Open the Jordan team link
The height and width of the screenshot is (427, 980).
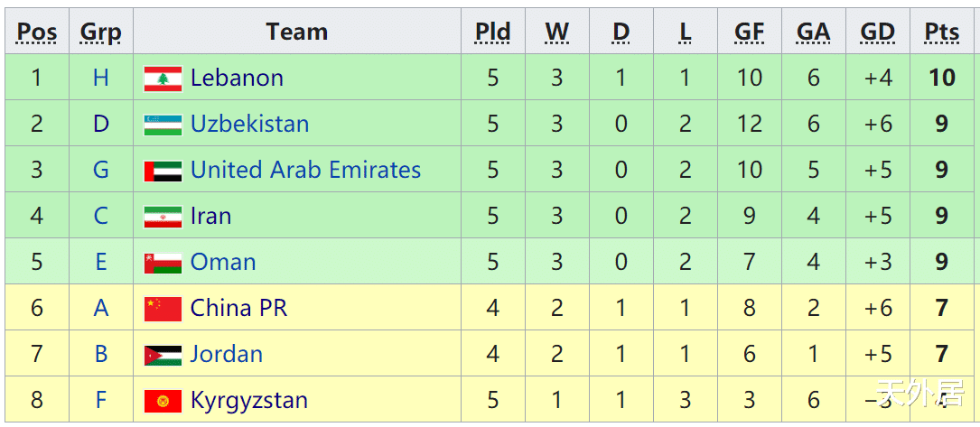(226, 355)
